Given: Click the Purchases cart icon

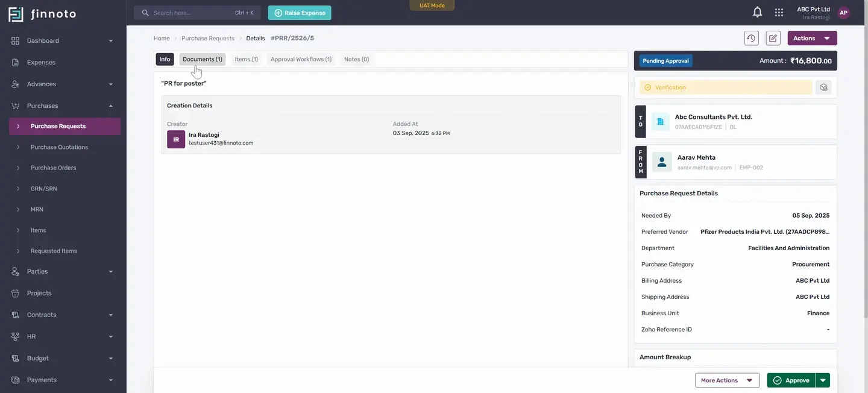Looking at the screenshot, I should pyautogui.click(x=16, y=105).
